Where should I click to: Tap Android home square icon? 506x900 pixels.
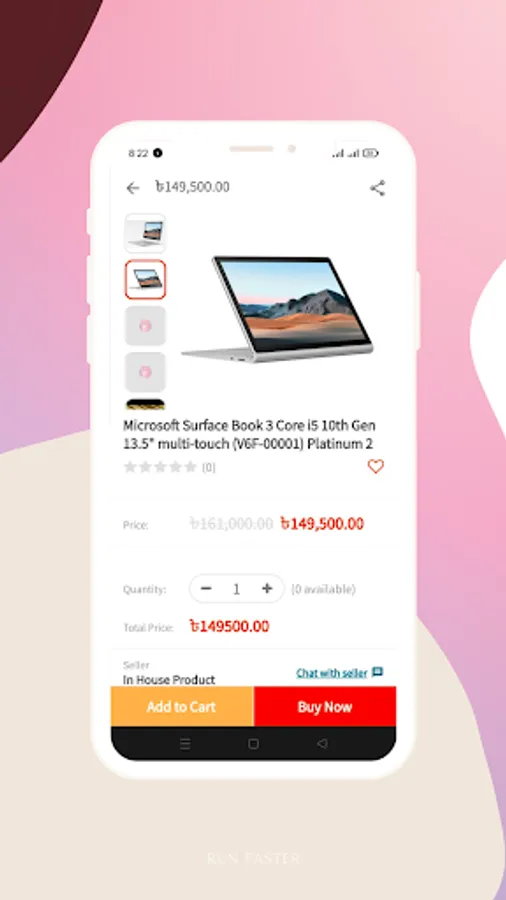[253, 744]
